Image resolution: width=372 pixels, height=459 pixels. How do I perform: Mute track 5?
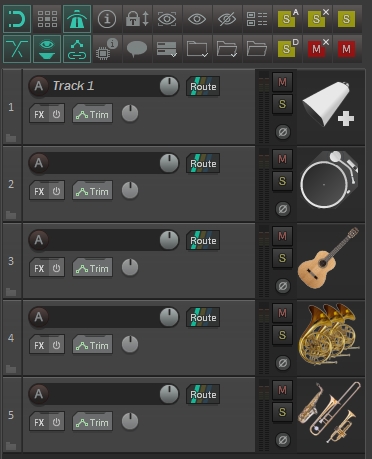pos(282,390)
